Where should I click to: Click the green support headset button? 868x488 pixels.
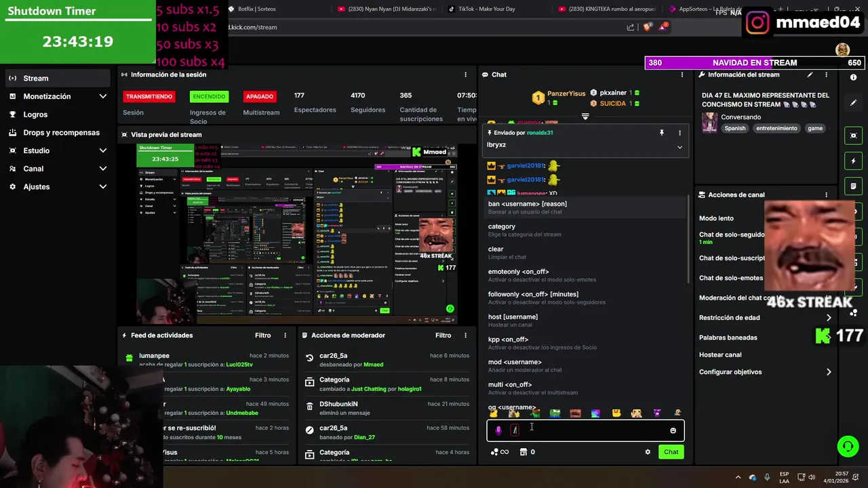pyautogui.click(x=848, y=446)
